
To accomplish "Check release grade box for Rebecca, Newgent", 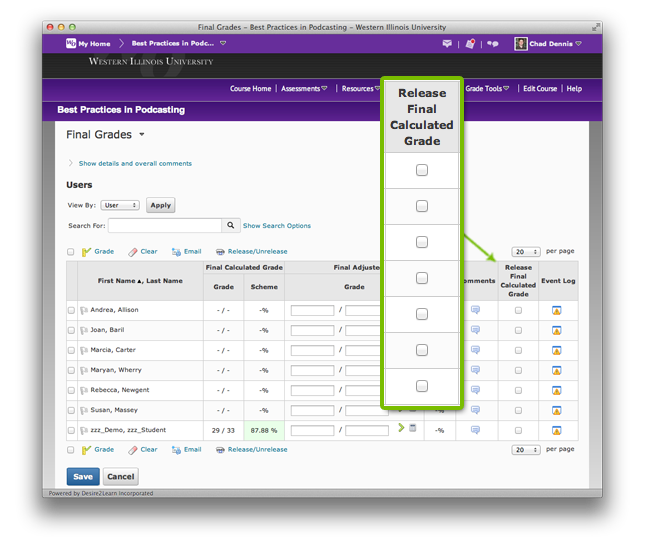I will pos(518,390).
